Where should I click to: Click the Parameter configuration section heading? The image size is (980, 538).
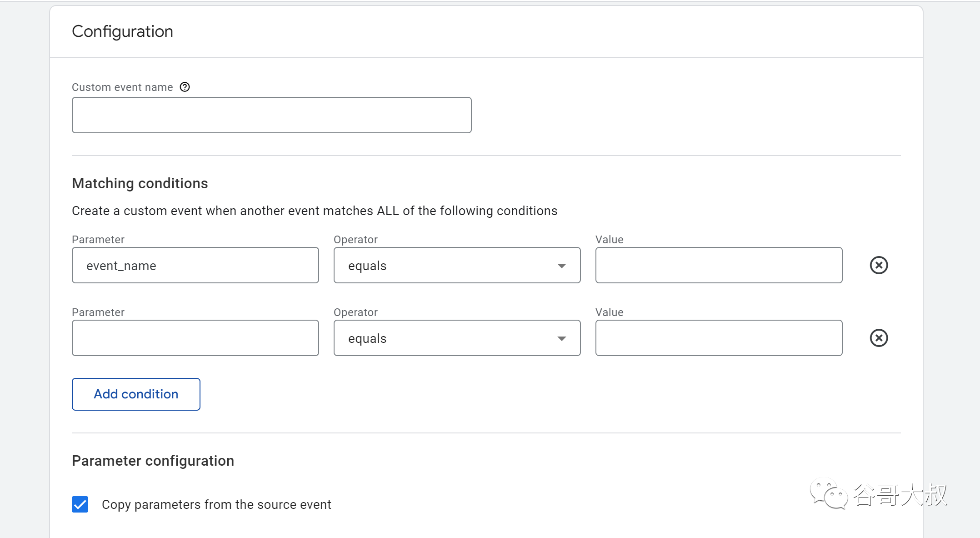coord(153,461)
